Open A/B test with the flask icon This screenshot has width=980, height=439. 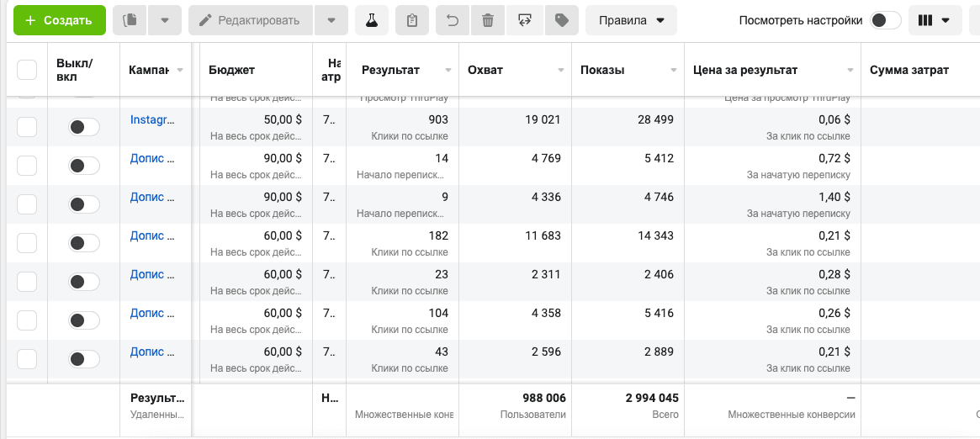pos(372,20)
